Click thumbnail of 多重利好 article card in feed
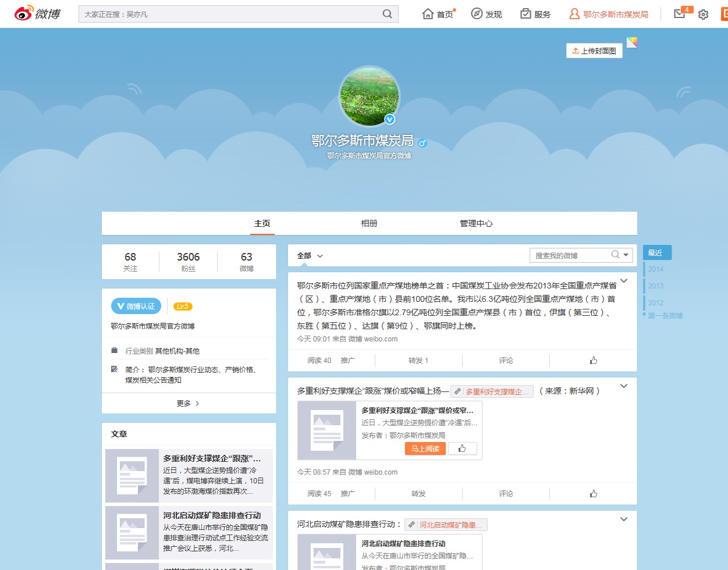 pos(326,430)
